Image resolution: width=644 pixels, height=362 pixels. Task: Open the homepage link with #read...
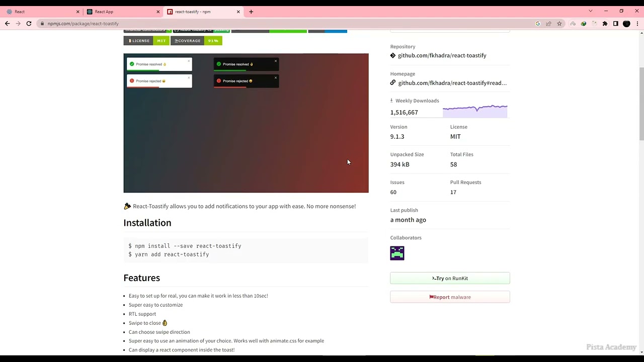tap(452, 83)
